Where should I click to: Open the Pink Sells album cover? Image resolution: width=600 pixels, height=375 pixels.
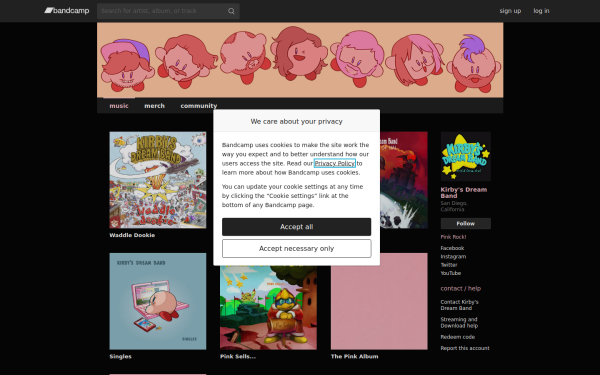coord(268,308)
